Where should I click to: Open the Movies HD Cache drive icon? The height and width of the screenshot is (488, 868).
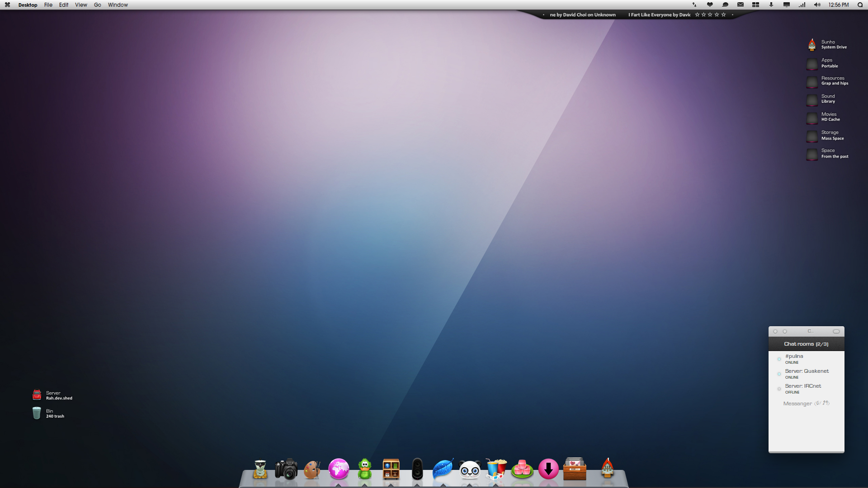tap(812, 118)
